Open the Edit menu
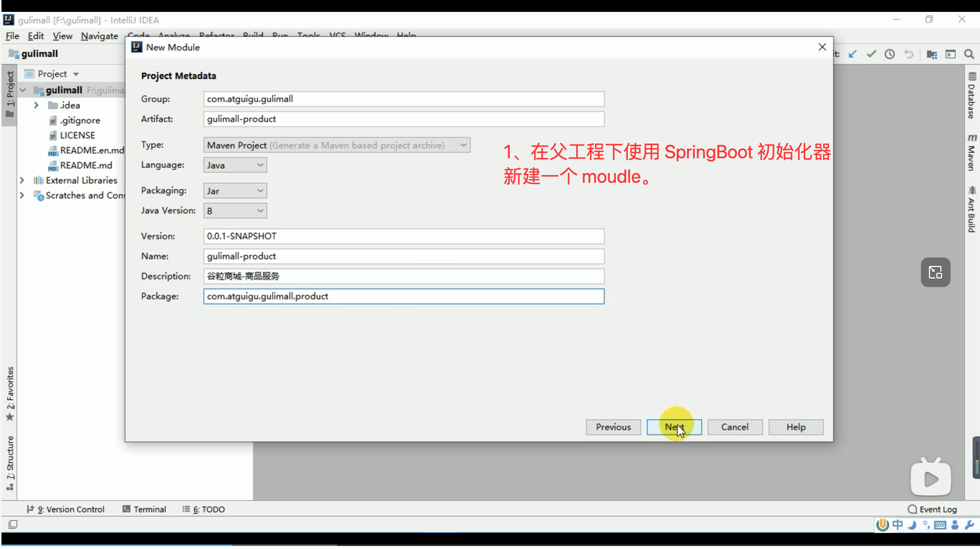This screenshot has width=980, height=549. pyautogui.click(x=36, y=36)
